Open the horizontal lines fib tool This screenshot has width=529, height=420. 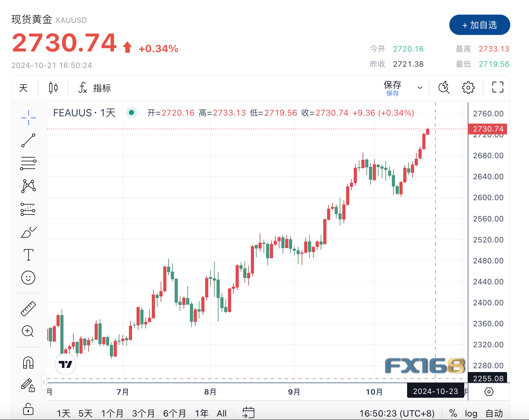(x=28, y=163)
